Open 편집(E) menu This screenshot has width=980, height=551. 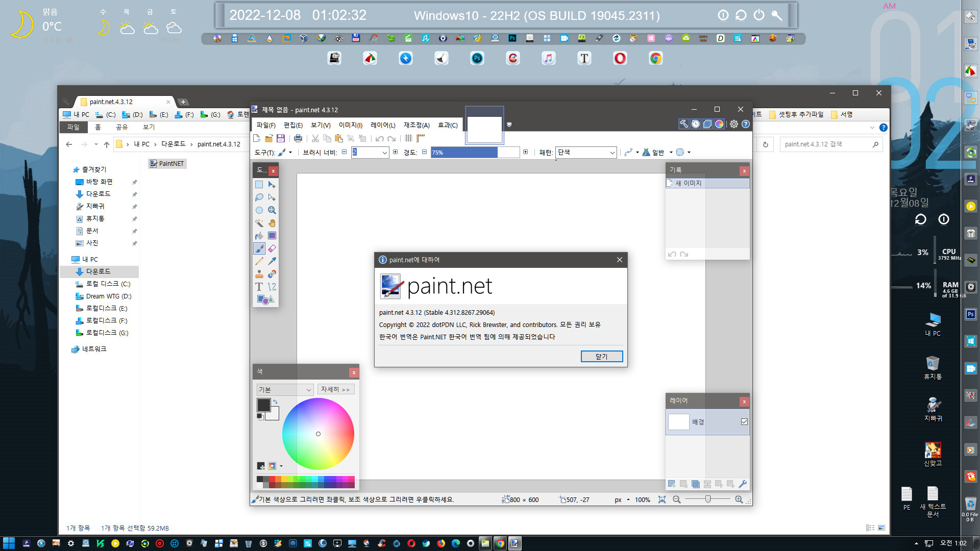click(x=293, y=125)
